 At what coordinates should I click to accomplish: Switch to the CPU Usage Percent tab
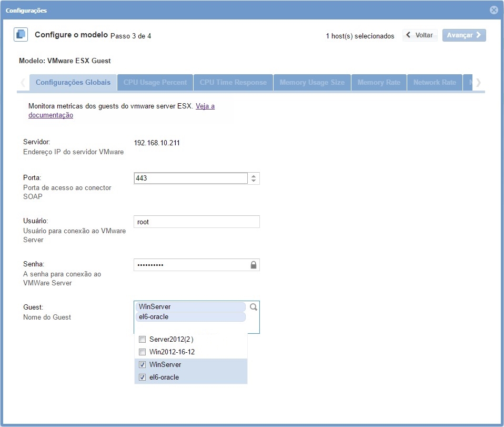click(x=155, y=83)
